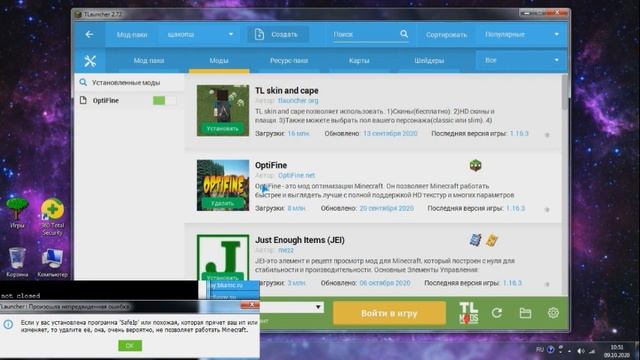Click the document icon on the Создать button
Viewport: 640px width, 360px height.
point(259,35)
